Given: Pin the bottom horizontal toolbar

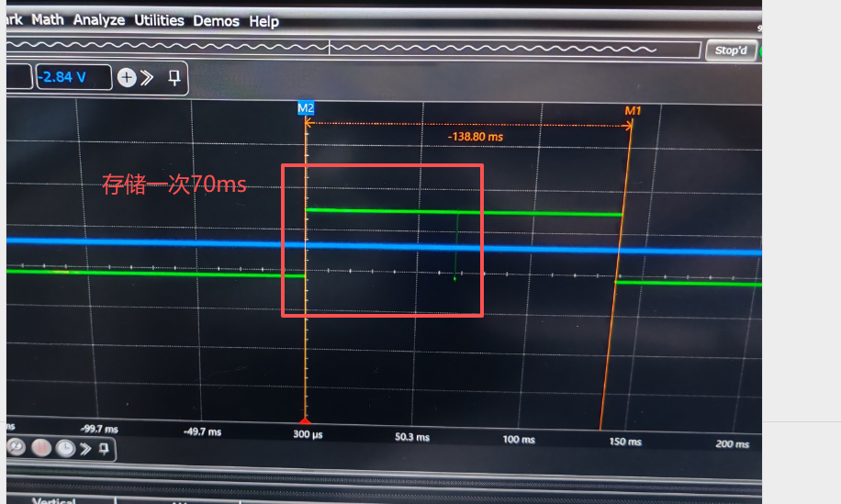Looking at the screenshot, I should [x=104, y=448].
